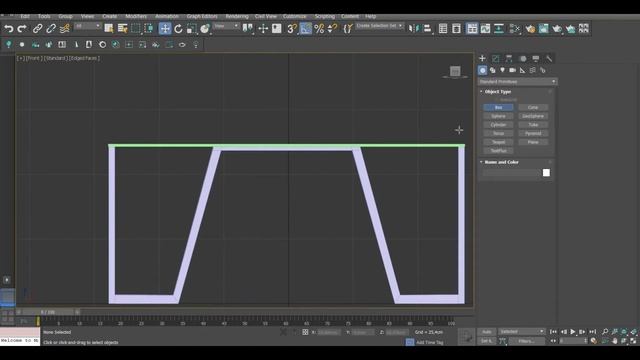Open the Scene Explorer toggle icon
This screenshot has height=360, width=640.
443,29
